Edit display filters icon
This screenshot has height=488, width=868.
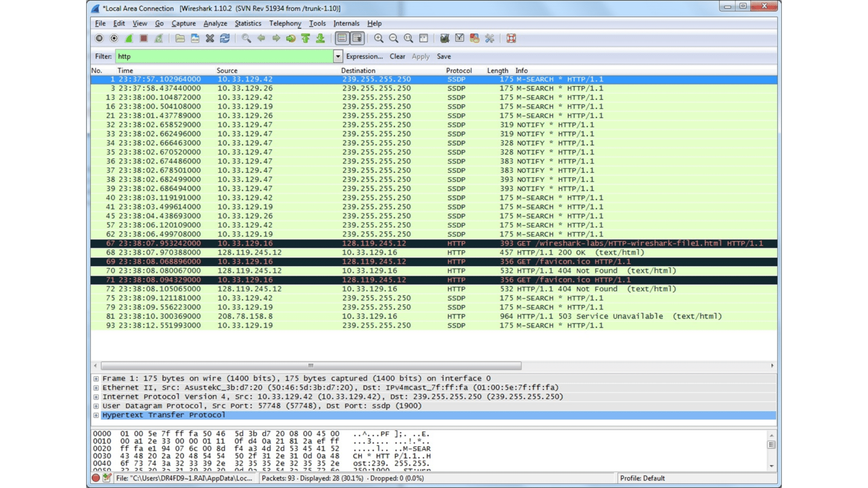[460, 38]
